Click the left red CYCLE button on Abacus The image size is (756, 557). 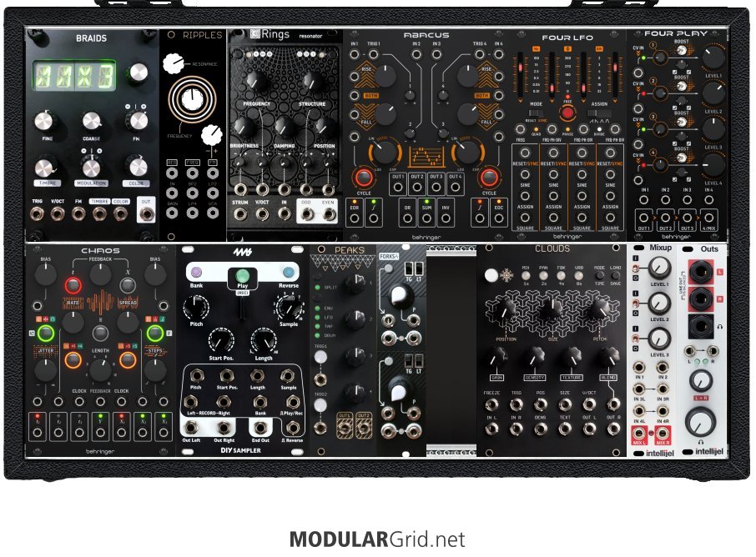click(363, 178)
